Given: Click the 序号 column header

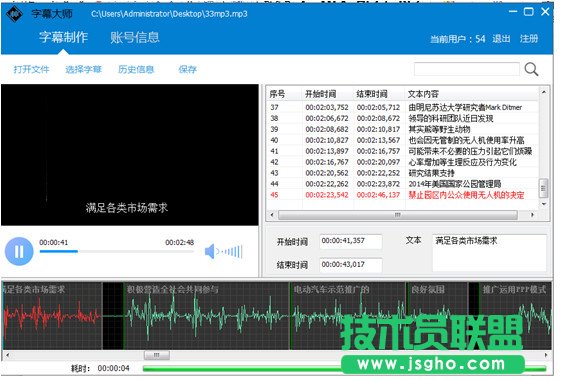Looking at the screenshot, I should (x=285, y=94).
